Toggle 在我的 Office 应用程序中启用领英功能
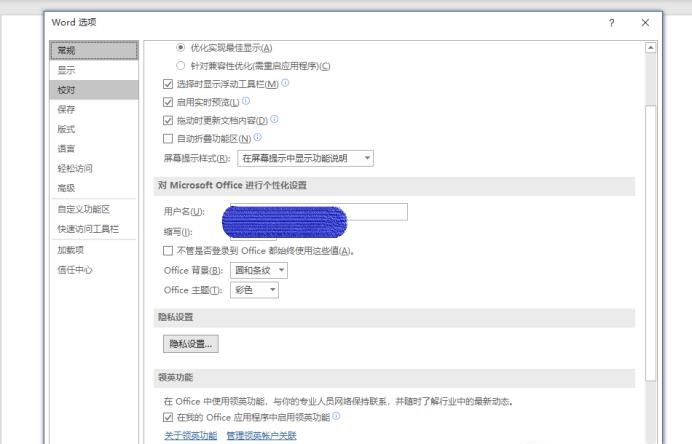This screenshot has height=444, width=692. (168, 418)
